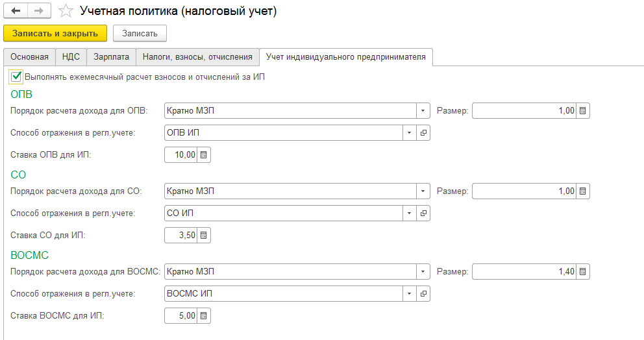
Task: Open calculator icon for Ставка ВОСМС для ИП
Action: point(203,316)
